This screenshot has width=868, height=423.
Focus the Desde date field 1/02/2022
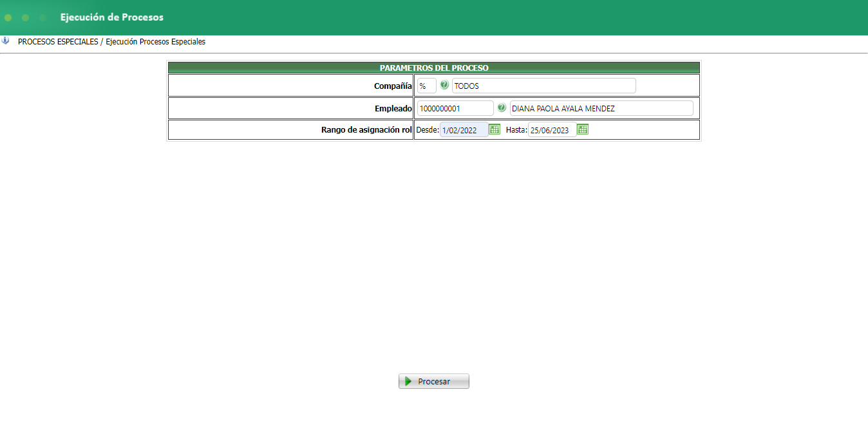point(464,130)
